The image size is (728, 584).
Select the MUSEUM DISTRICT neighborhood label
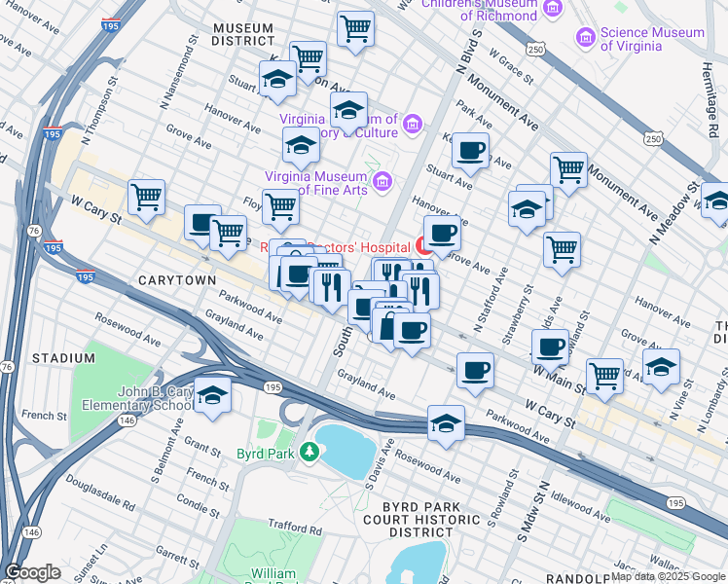click(243, 35)
